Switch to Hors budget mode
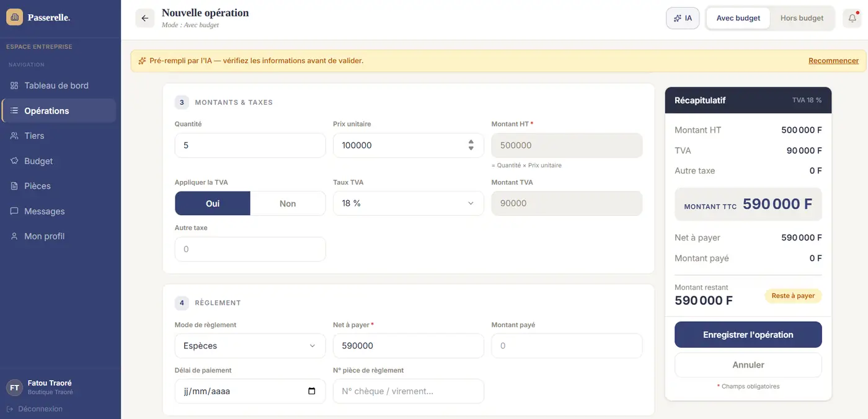Viewport: 868px width, 419px height. (802, 18)
